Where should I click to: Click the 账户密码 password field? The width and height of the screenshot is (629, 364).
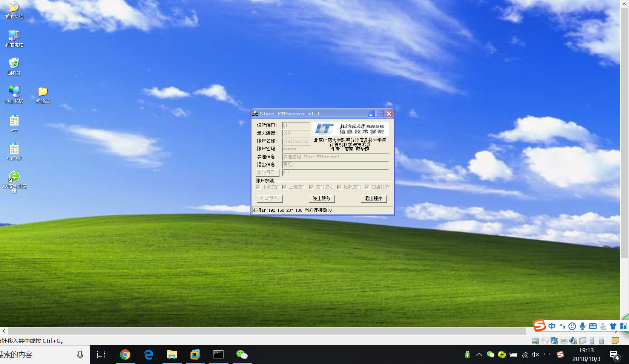click(296, 149)
